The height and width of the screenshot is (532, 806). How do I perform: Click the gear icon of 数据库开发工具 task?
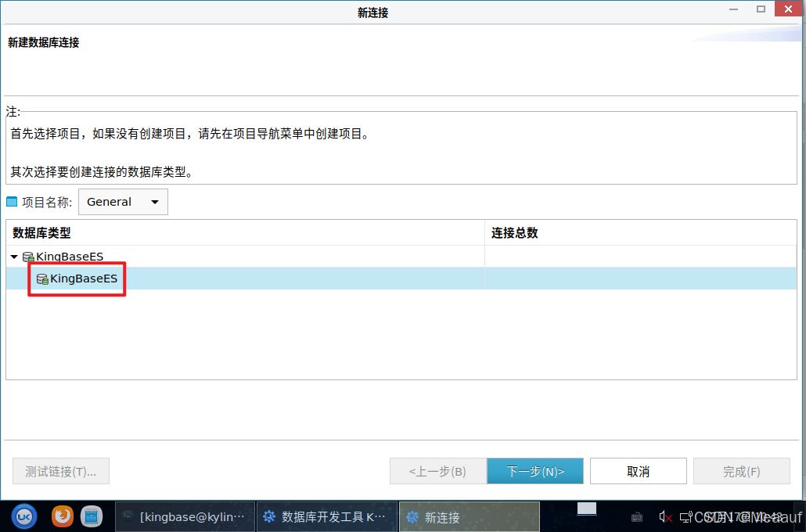coord(269,516)
